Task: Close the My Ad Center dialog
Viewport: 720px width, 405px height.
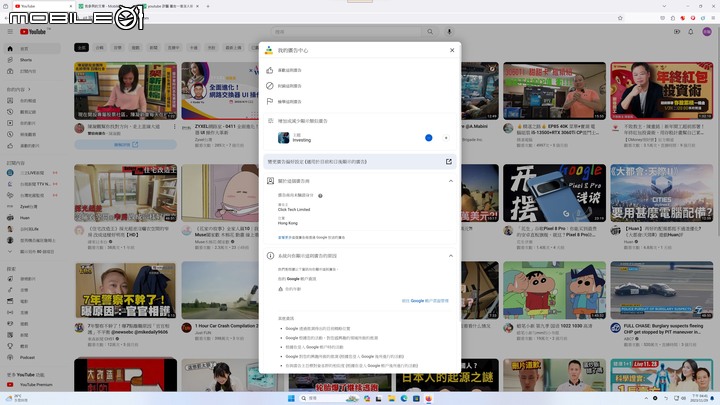Action: [x=452, y=50]
